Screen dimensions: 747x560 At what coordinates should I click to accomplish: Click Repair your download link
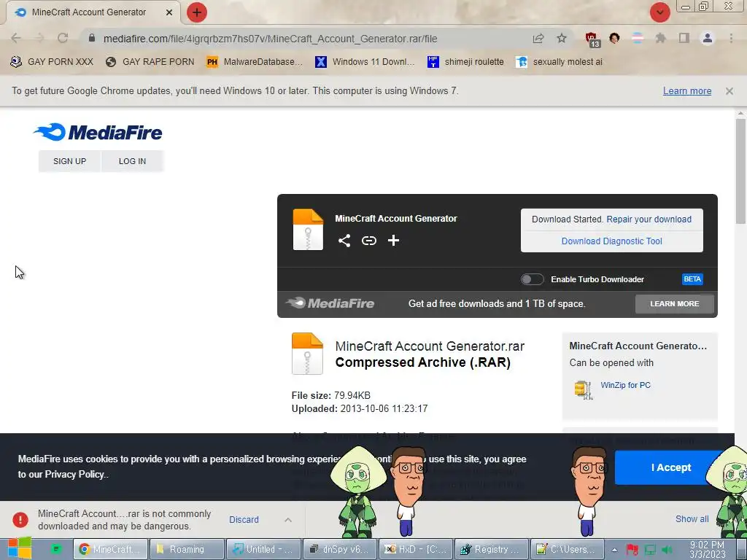pyautogui.click(x=649, y=219)
